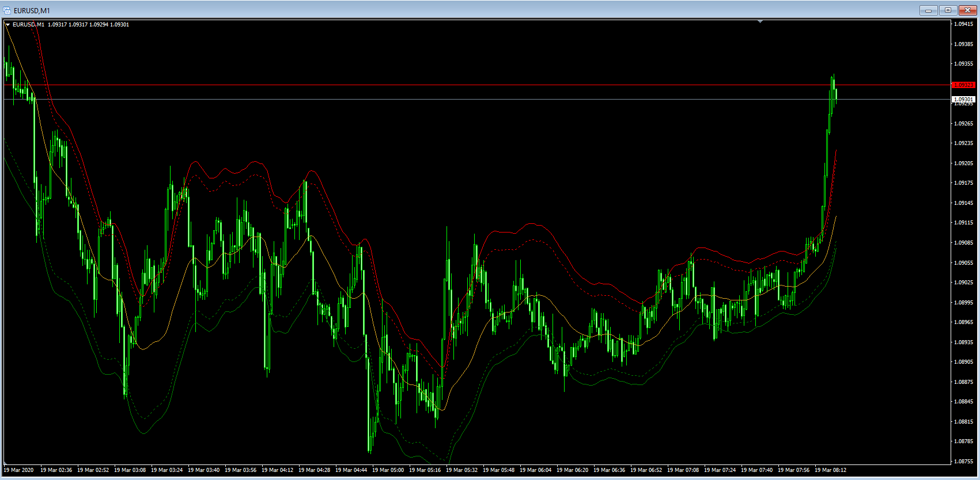The width and height of the screenshot is (980, 480).
Task: Click the 19 Mar 05:32 time label
Action: pos(461,470)
